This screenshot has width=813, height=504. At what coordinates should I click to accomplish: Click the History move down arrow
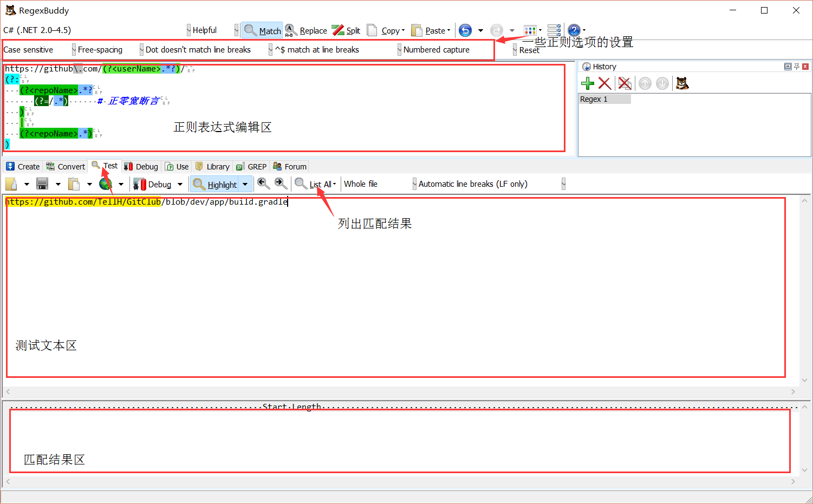662,83
